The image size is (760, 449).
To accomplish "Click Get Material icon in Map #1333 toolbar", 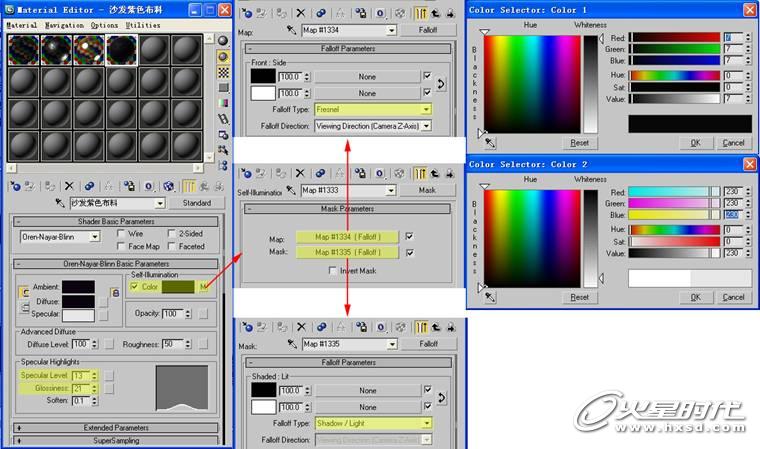I will [246, 173].
